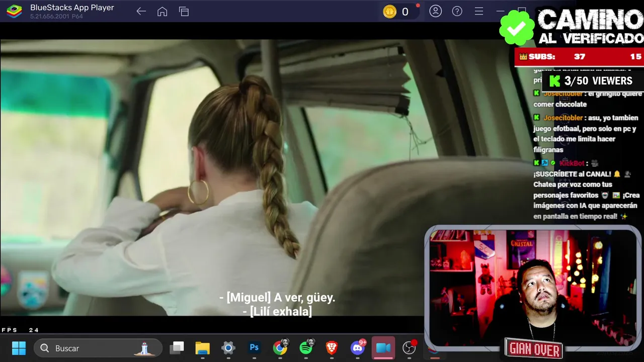Image resolution: width=644 pixels, height=362 pixels.
Task: Open Google Chrome from taskbar
Action: (x=280, y=347)
